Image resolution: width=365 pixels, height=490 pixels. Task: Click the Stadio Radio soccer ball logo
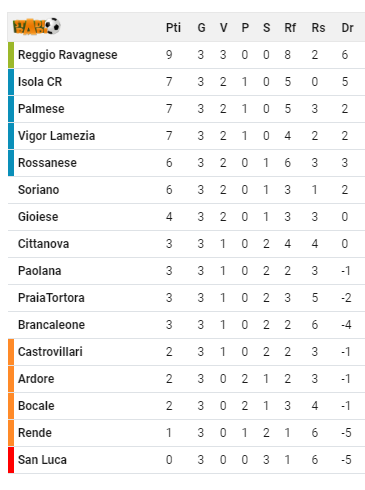(x=36, y=26)
